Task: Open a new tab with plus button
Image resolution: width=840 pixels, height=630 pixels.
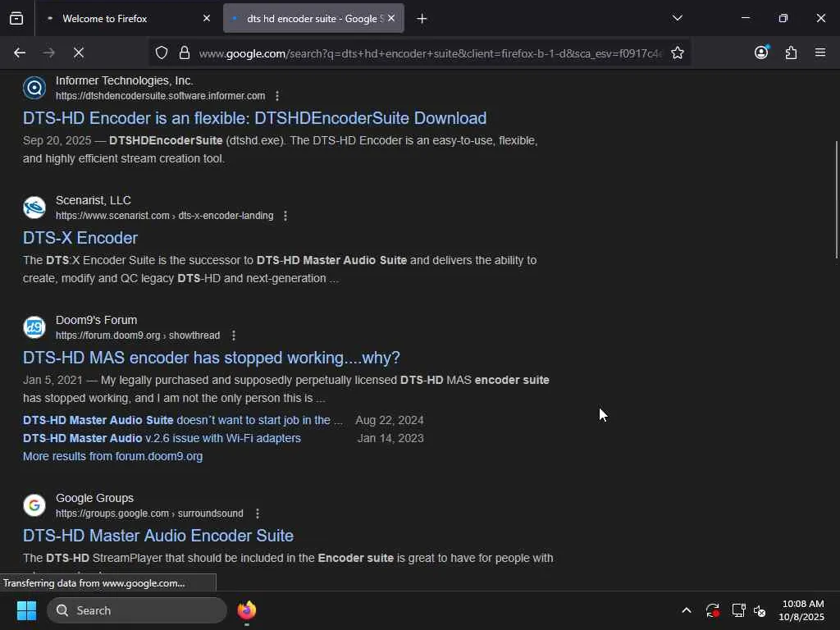Action: point(422,19)
